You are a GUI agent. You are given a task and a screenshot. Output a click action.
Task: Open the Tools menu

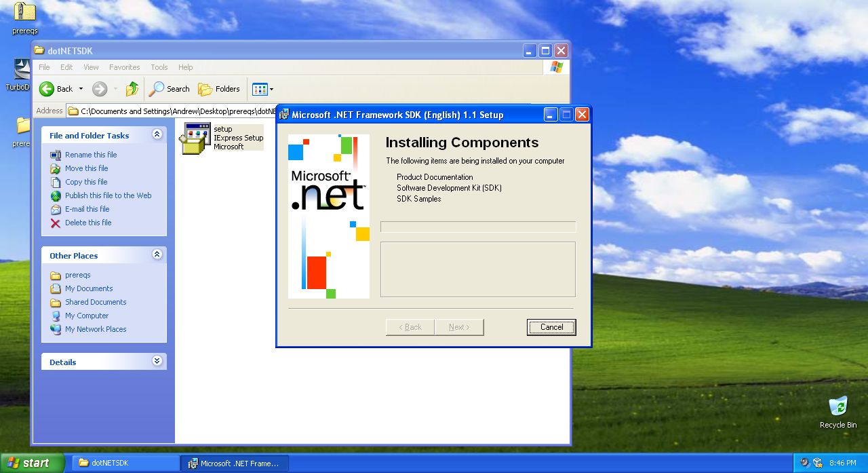pos(159,67)
